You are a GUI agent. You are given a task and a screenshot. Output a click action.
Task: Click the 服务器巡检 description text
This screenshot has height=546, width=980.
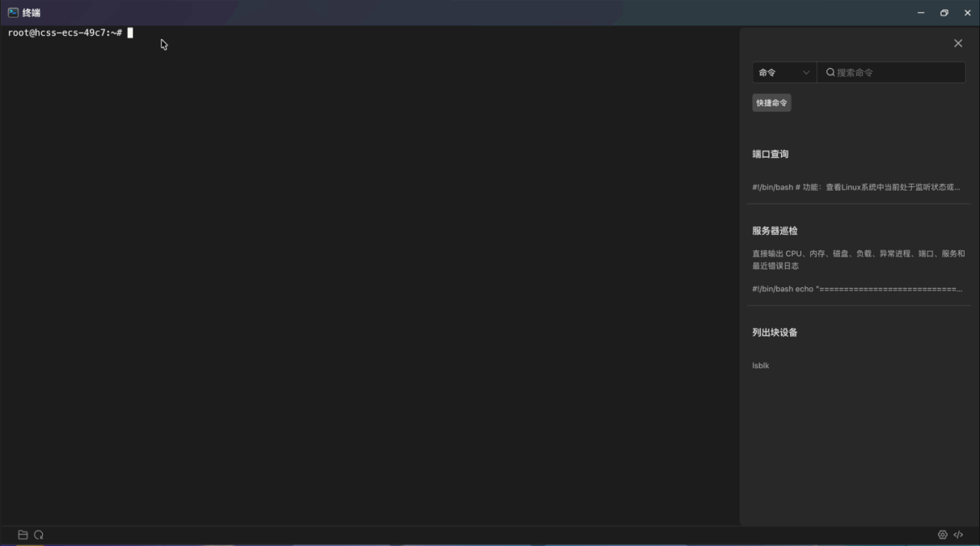pyautogui.click(x=858, y=260)
